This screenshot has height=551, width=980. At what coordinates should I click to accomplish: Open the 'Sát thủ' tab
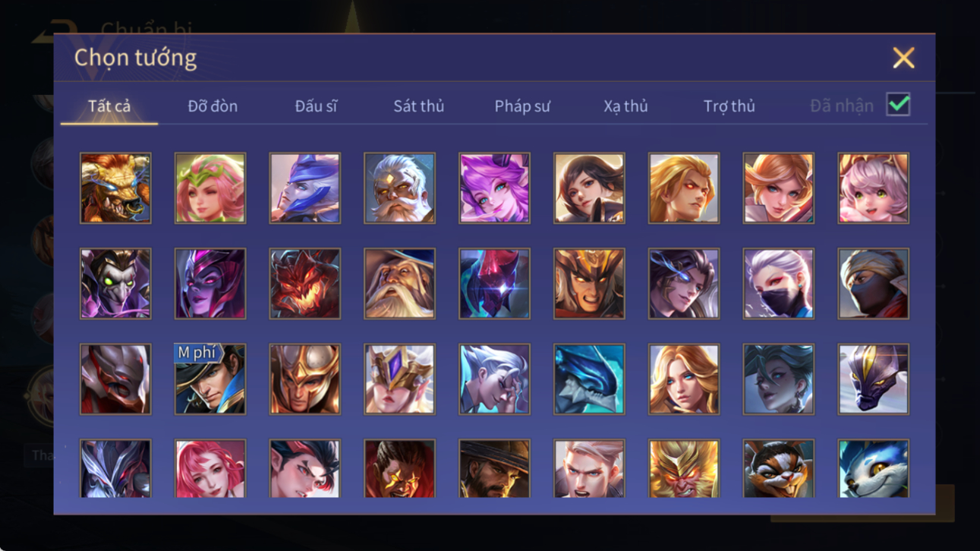pos(418,106)
